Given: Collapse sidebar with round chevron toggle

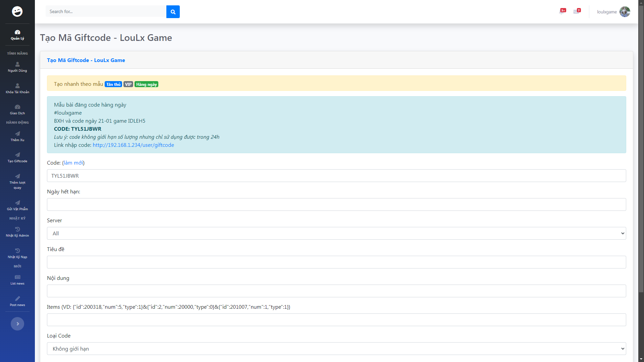Looking at the screenshot, I should click(17, 324).
